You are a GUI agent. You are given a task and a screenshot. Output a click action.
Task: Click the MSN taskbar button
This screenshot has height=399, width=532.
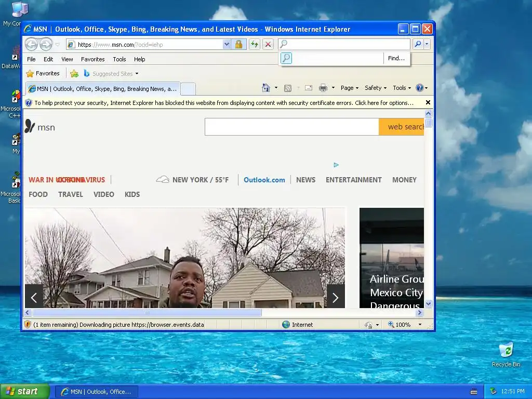96,392
